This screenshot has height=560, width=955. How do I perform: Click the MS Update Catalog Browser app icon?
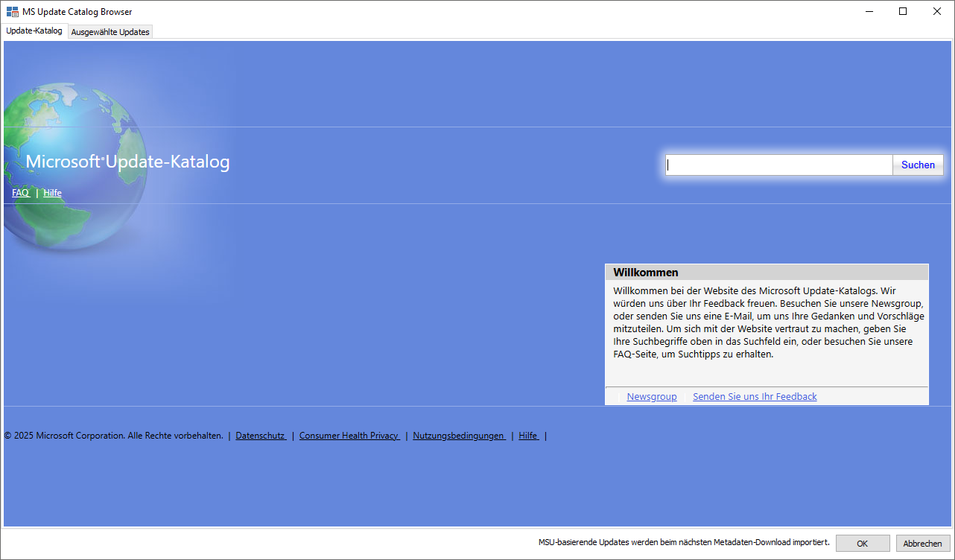[13, 12]
